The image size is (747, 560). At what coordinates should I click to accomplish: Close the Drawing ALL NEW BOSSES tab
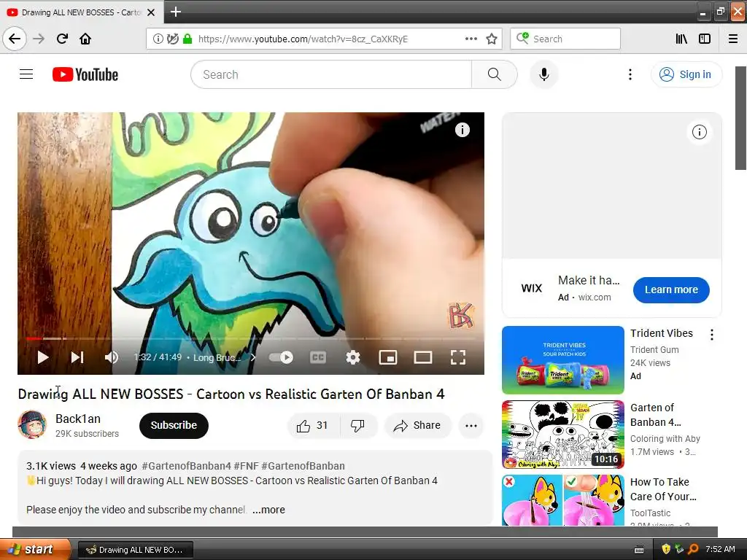tap(151, 12)
